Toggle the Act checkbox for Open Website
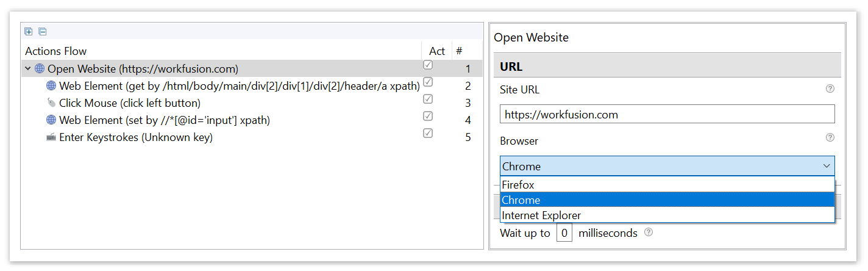The height and width of the screenshot is (271, 868). (428, 65)
